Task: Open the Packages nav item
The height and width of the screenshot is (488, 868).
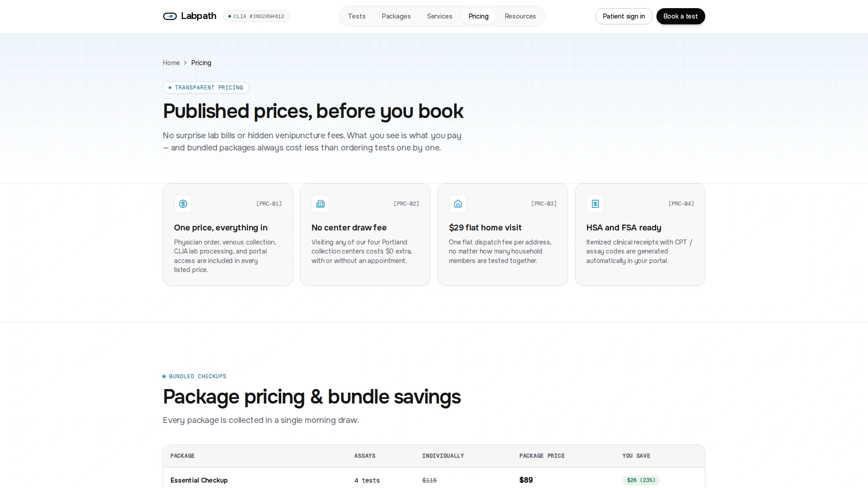Action: (x=396, y=16)
